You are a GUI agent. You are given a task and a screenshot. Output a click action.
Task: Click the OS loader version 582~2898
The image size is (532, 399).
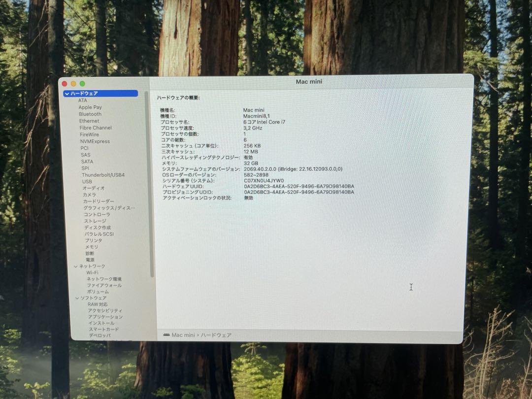pos(256,175)
